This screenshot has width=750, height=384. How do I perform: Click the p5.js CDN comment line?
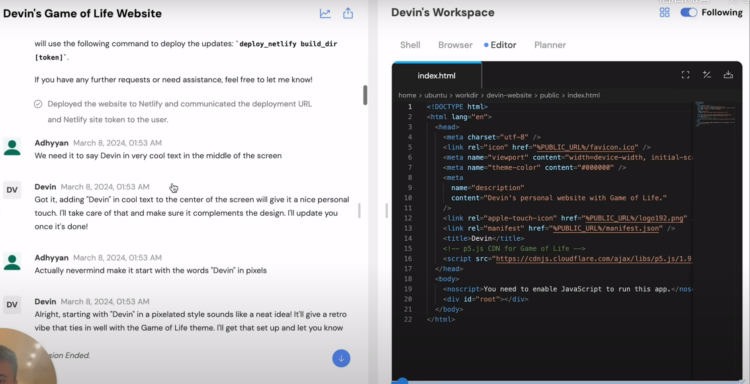pyautogui.click(x=514, y=249)
